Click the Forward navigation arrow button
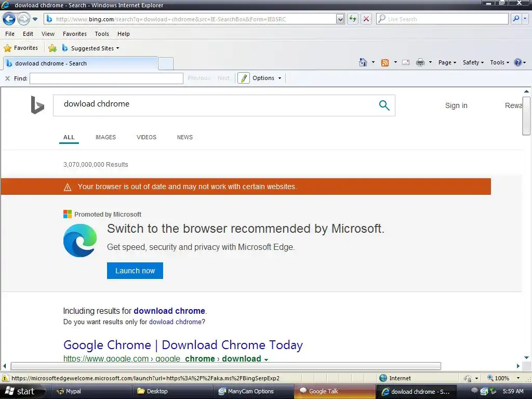Screen dimensions: 532x399 23,19
